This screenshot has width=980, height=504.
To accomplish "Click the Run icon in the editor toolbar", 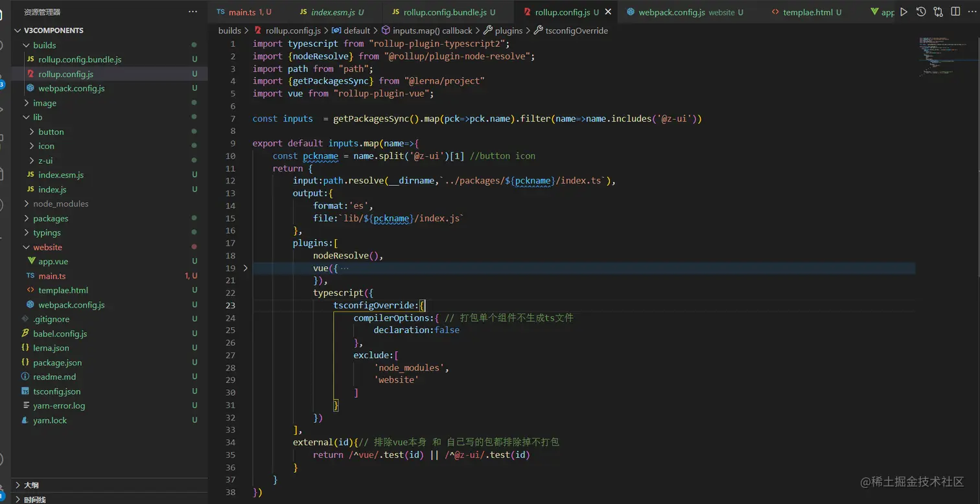I will 904,12.
